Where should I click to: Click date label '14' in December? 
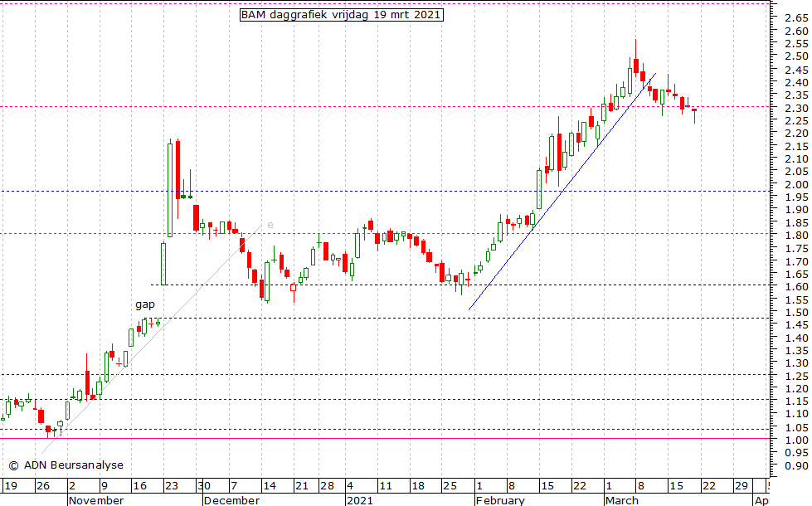270,486
